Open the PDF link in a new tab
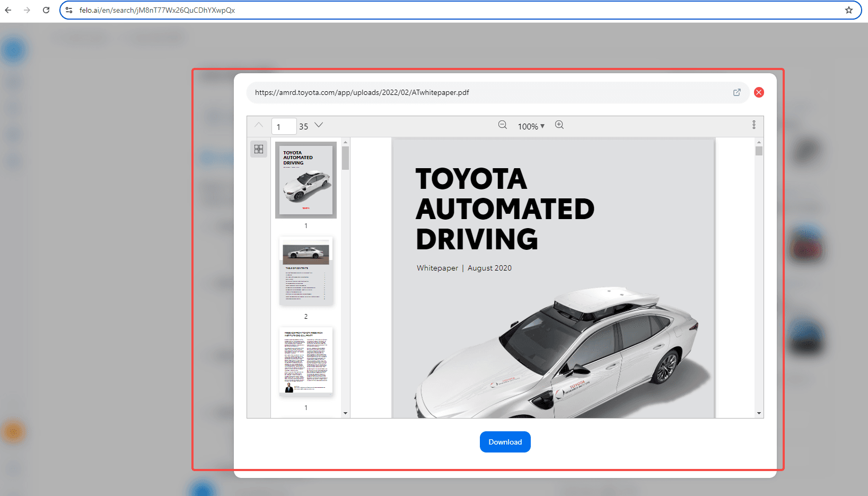The image size is (868, 496). tap(737, 92)
